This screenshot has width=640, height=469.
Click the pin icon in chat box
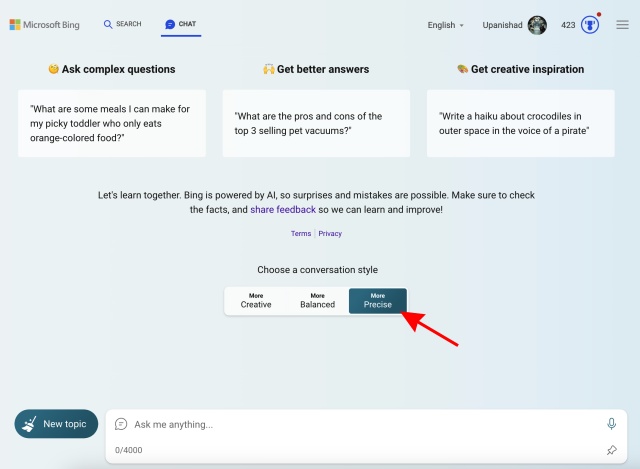611,450
